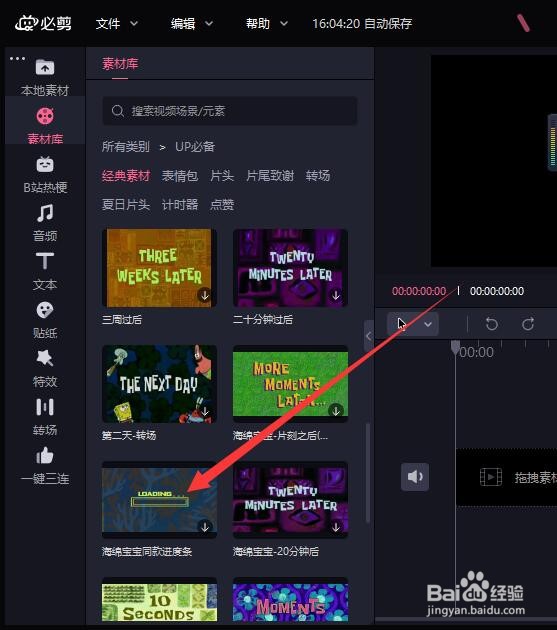Click the search magnifier icon
Viewport: 557px width, 630px height.
[117, 110]
